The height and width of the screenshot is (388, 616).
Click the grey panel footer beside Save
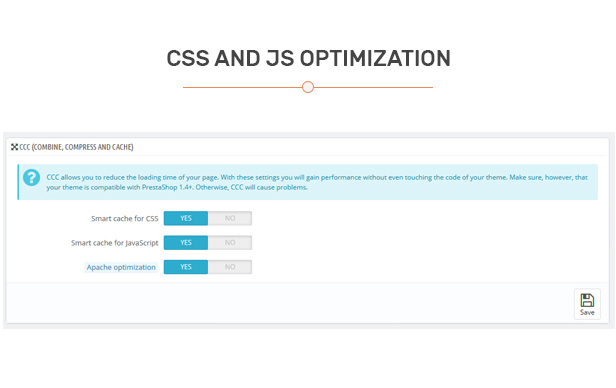[x=290, y=304]
